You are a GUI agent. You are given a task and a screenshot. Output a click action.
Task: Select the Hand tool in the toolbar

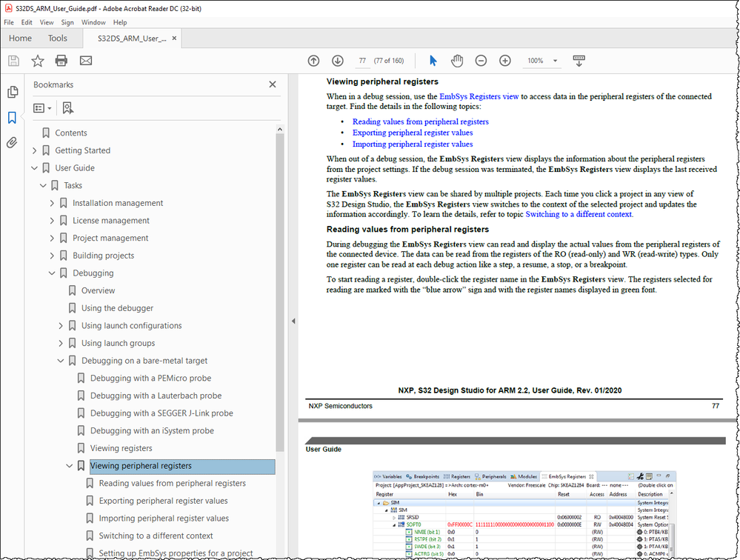coord(457,61)
